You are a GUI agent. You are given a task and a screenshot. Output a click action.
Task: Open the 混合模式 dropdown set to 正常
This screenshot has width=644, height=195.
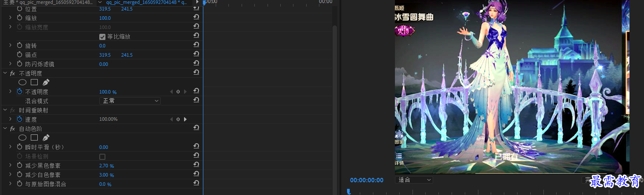click(x=130, y=101)
